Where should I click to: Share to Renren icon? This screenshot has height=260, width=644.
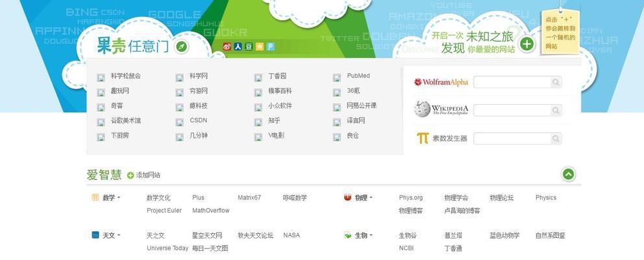click(x=238, y=47)
